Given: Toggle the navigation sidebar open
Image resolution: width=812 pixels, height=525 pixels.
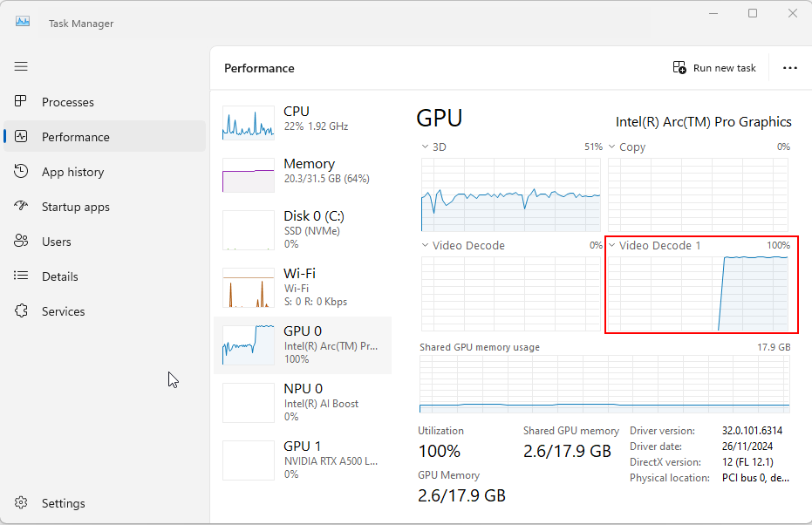Looking at the screenshot, I should [x=21, y=66].
